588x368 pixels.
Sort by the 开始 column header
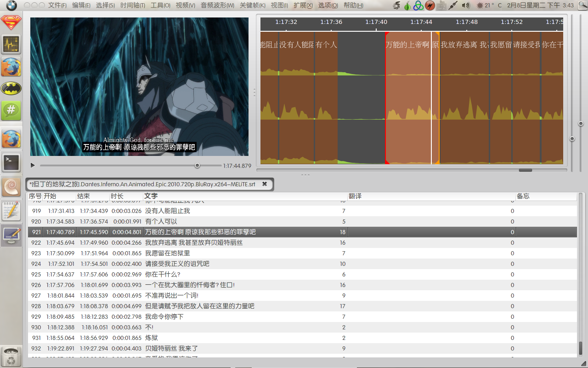[x=59, y=196]
